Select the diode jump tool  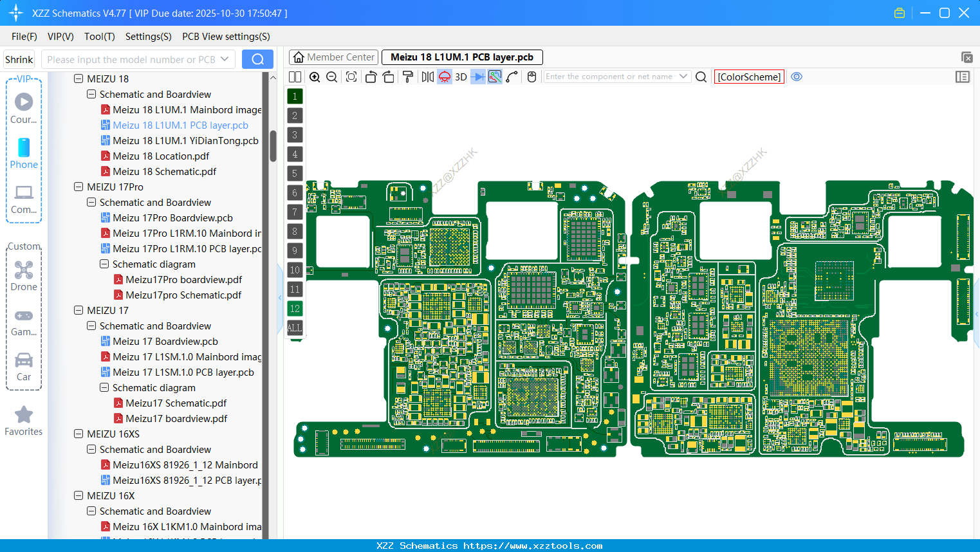point(477,77)
